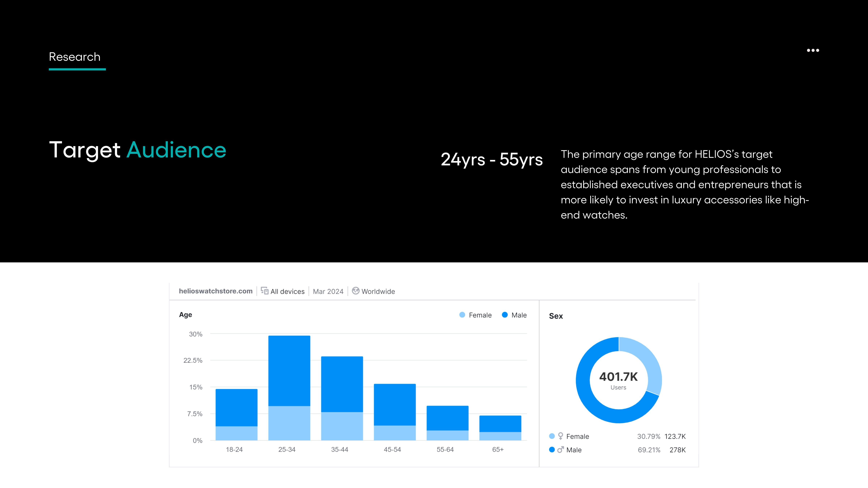
Task: Click the helioswatchstore.com domain label
Action: coord(216,291)
